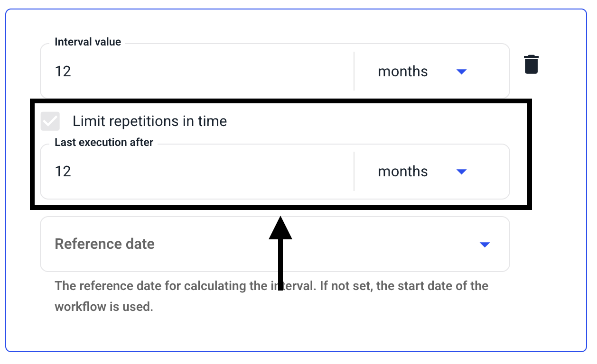Toggle the Limit repetitions in time checkbox
The width and height of the screenshot is (597, 364).
(50, 121)
